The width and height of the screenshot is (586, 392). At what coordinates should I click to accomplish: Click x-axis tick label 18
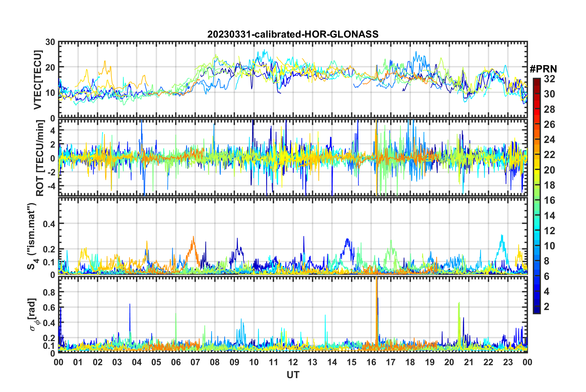click(x=410, y=362)
